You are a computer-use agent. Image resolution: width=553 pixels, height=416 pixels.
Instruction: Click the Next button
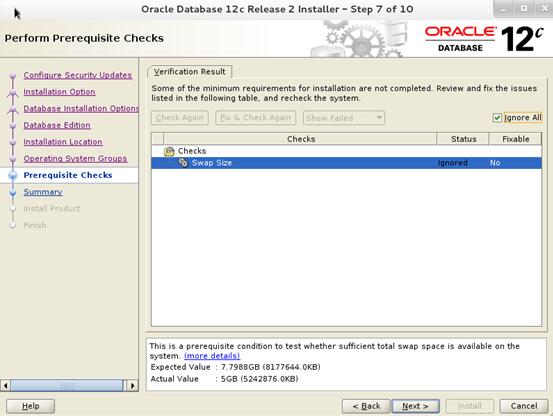pyautogui.click(x=415, y=406)
